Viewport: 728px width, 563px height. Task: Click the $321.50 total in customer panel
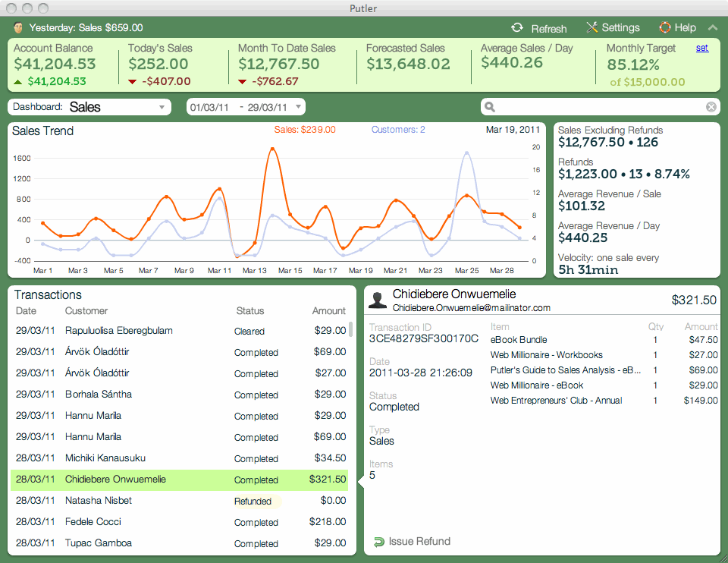coord(694,300)
